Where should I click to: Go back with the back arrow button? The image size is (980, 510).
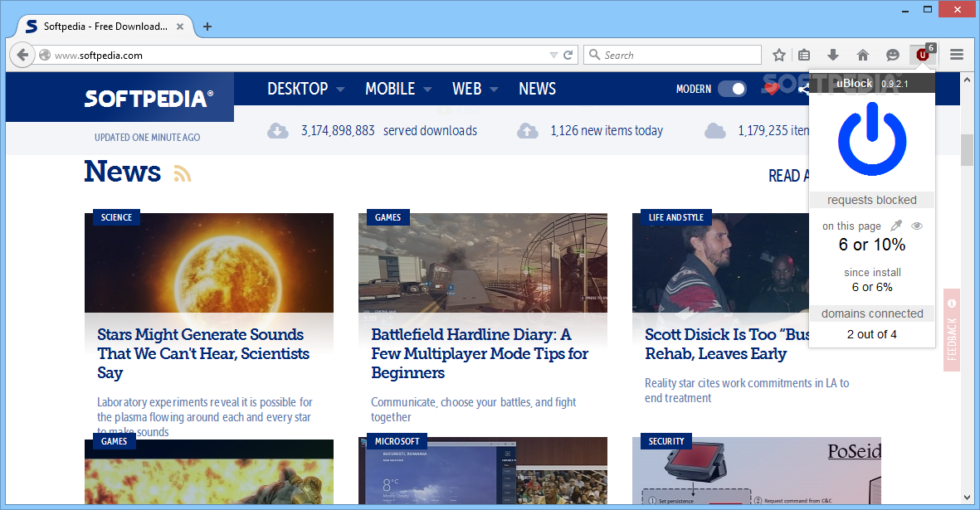tap(22, 55)
